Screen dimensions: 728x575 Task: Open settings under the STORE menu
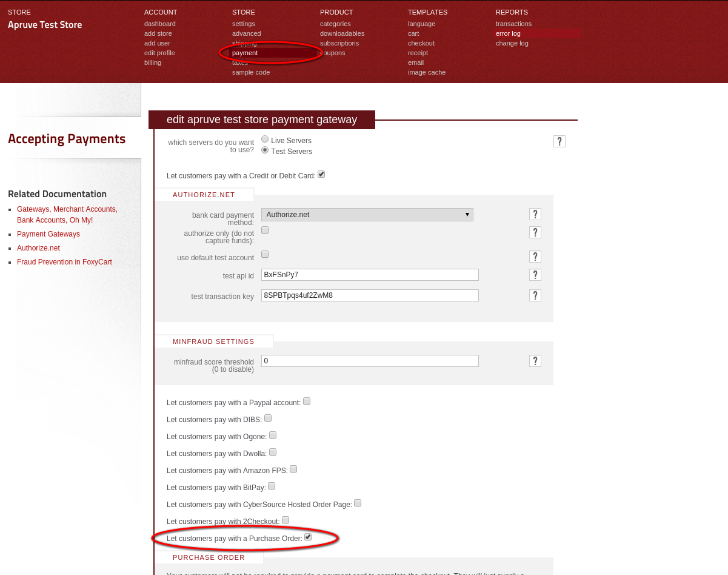(x=243, y=24)
